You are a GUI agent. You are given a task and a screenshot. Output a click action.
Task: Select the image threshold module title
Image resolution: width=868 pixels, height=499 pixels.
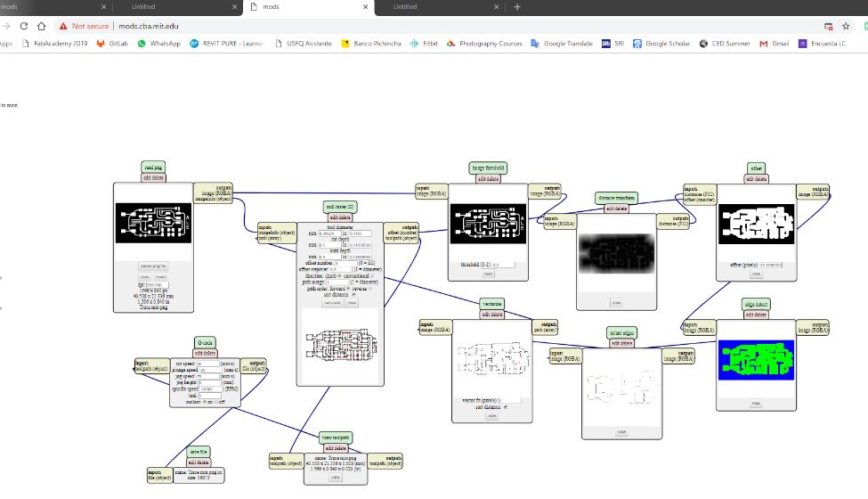coord(488,168)
